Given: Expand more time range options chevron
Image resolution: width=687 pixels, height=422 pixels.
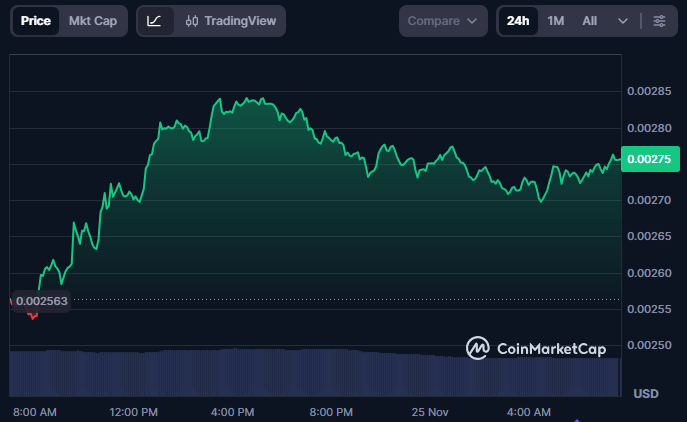Looking at the screenshot, I should coord(623,21).
